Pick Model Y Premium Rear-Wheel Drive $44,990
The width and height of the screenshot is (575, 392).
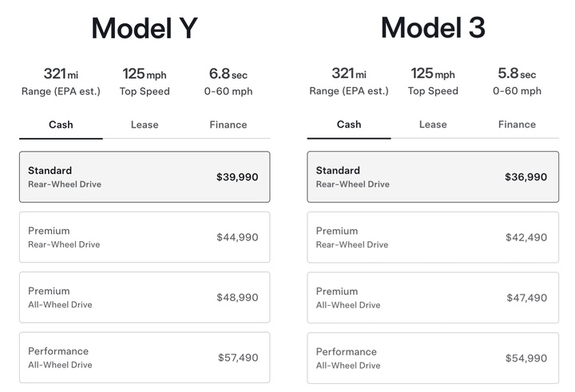click(x=145, y=237)
